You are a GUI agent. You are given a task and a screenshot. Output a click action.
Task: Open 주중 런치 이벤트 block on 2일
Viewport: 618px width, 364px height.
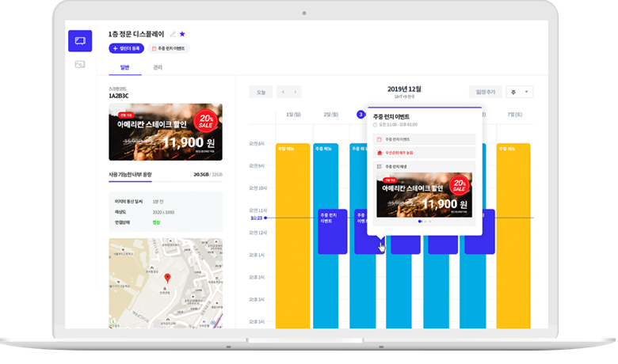[x=333, y=231]
